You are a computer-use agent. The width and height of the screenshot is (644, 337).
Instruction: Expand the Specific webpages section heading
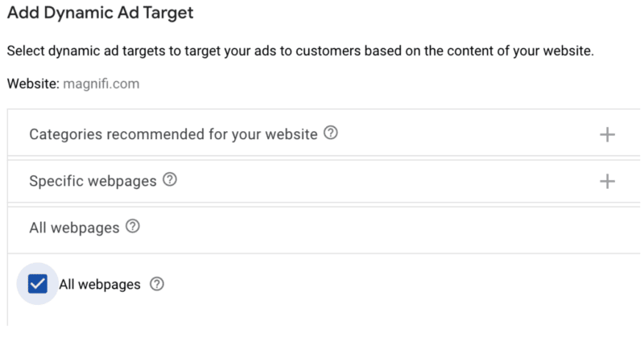pos(93,181)
